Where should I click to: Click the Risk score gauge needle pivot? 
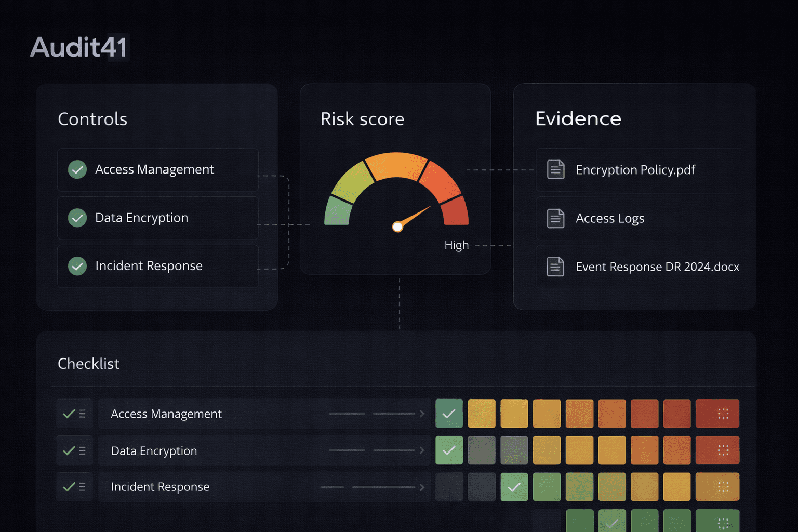click(397, 227)
